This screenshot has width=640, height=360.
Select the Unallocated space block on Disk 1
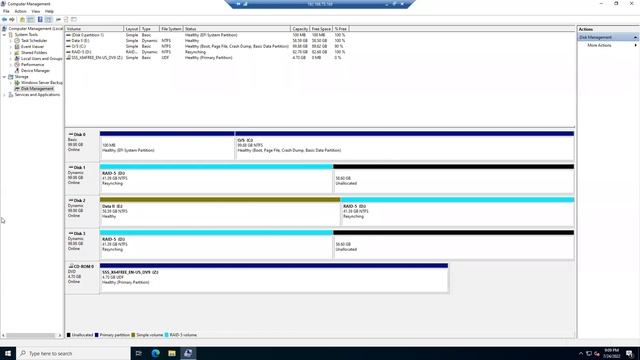(453, 179)
